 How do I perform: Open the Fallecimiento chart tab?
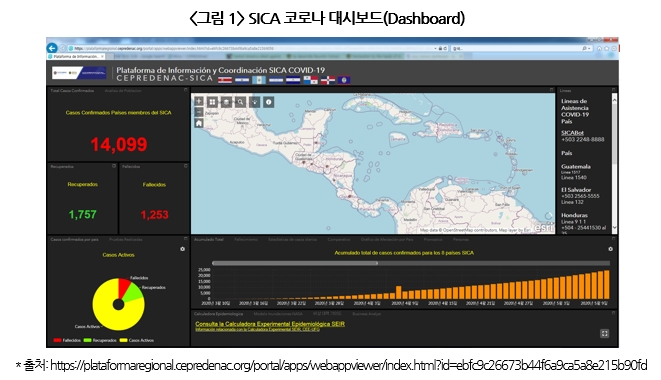246,239
